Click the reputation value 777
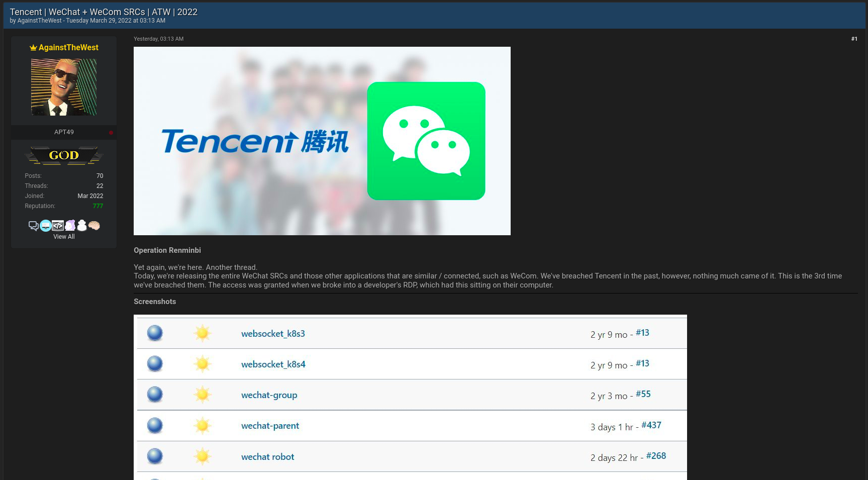This screenshot has width=868, height=480. click(98, 206)
